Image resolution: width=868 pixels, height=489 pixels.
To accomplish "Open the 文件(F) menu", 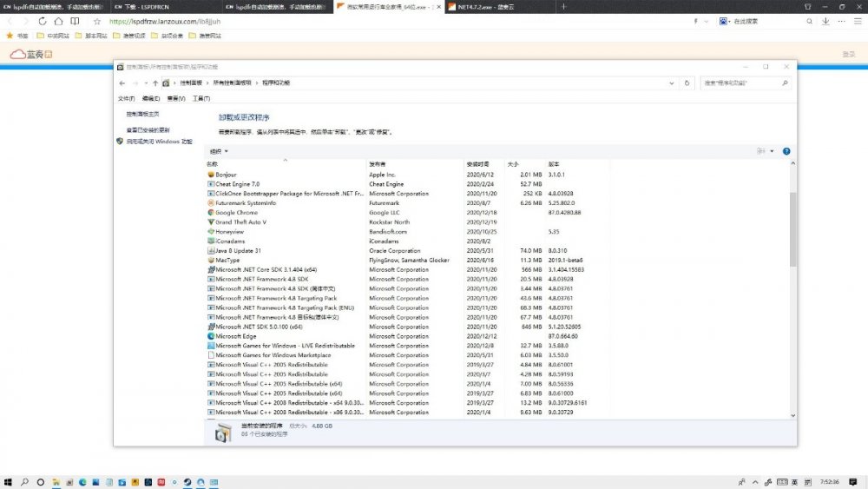I will click(127, 98).
